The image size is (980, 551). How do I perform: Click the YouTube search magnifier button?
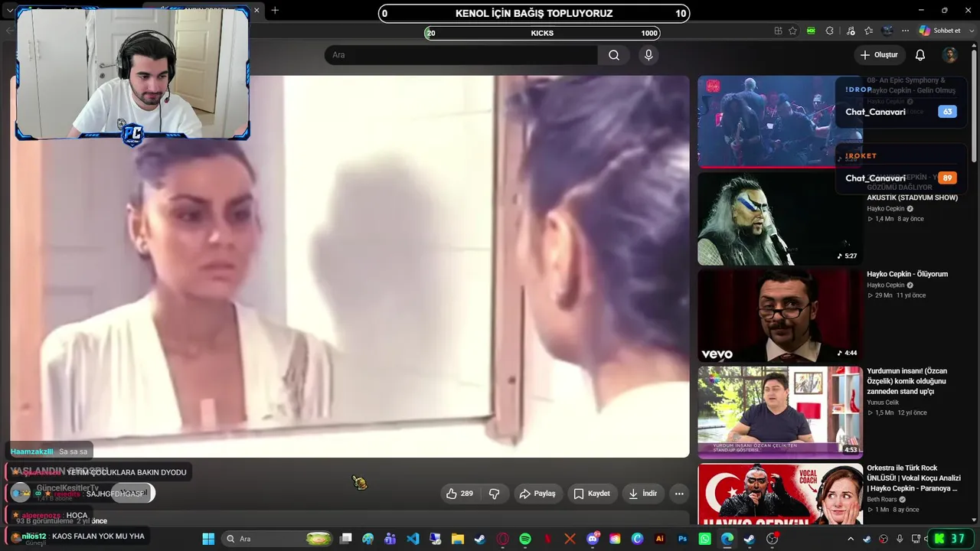[x=614, y=55]
